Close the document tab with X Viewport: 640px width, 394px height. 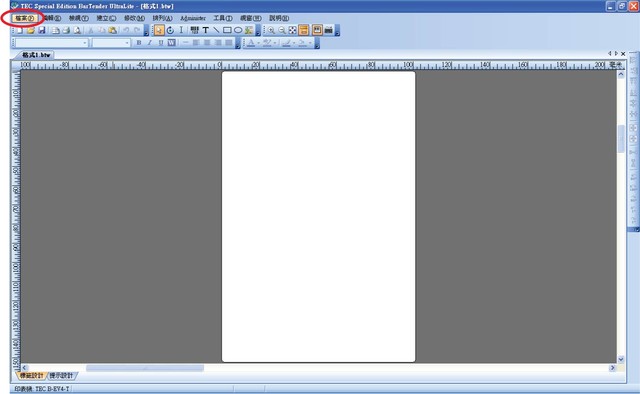[623, 53]
